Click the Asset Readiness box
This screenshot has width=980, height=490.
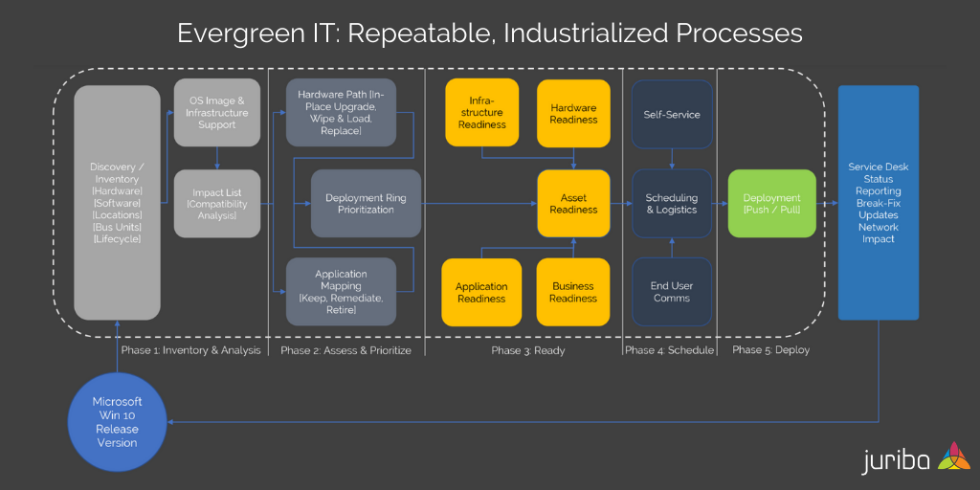pyautogui.click(x=573, y=204)
